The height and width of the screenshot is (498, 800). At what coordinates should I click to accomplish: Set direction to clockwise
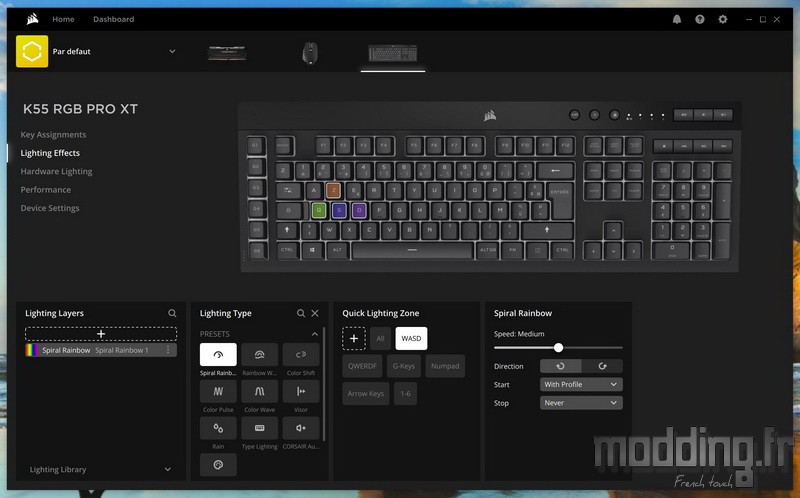(602, 366)
